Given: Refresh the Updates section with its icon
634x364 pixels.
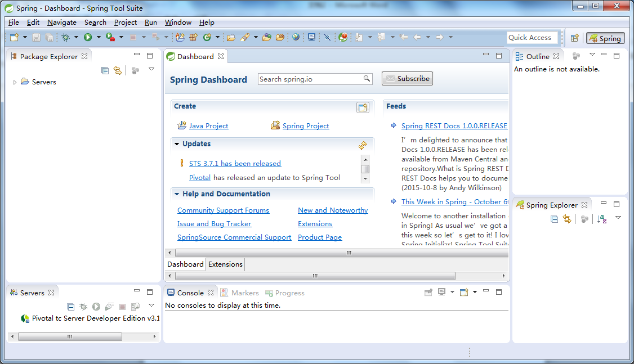Looking at the screenshot, I should tap(363, 145).
